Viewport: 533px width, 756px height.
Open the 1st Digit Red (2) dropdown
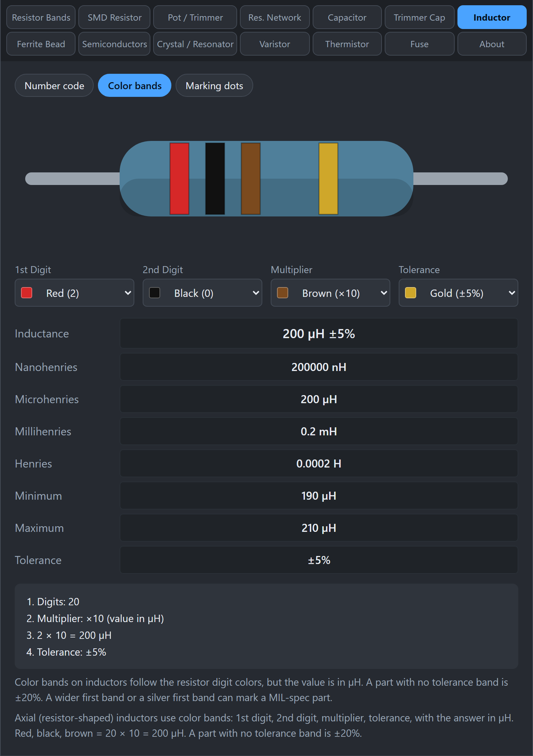pyautogui.click(x=74, y=293)
